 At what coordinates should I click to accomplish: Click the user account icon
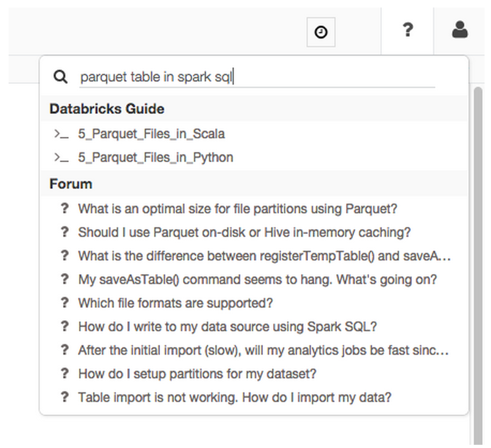460,31
